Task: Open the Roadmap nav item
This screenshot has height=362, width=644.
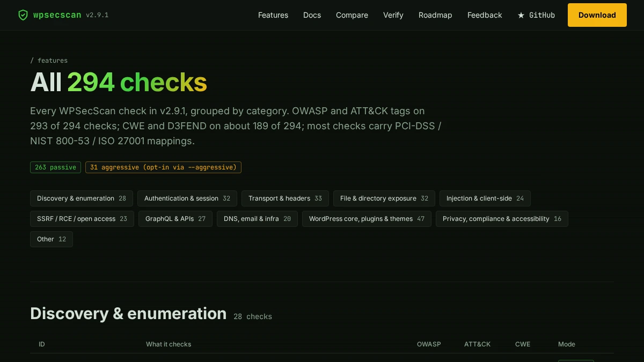Action: pos(435,15)
